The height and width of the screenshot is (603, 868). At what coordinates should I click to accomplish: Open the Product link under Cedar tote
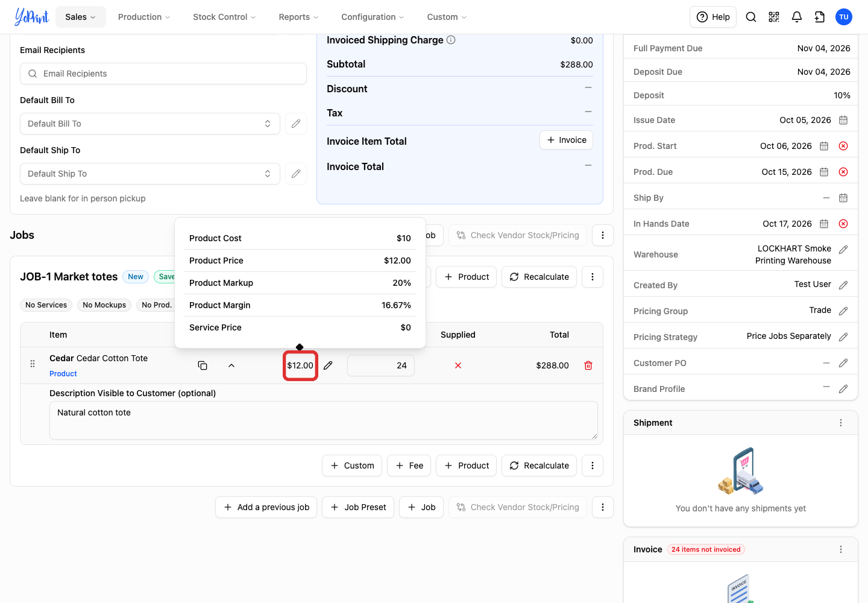coord(63,374)
